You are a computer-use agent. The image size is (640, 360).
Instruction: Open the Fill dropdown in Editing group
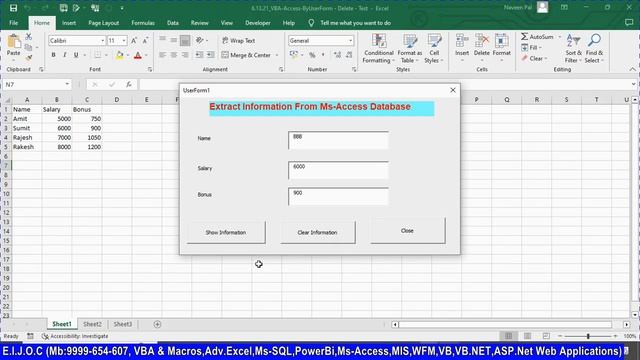click(531, 48)
